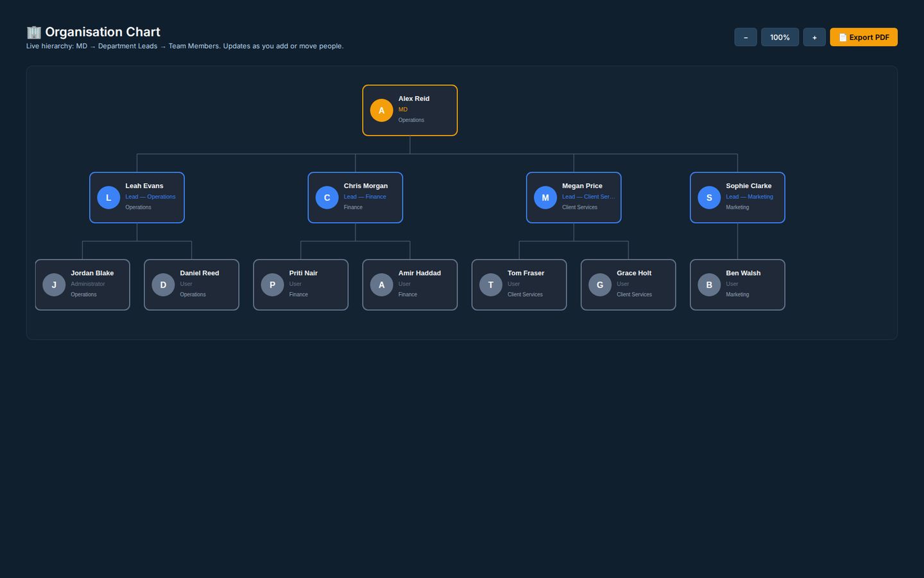Click the name Daniel Reed
Screen dimensions: 924x578
[200, 274]
